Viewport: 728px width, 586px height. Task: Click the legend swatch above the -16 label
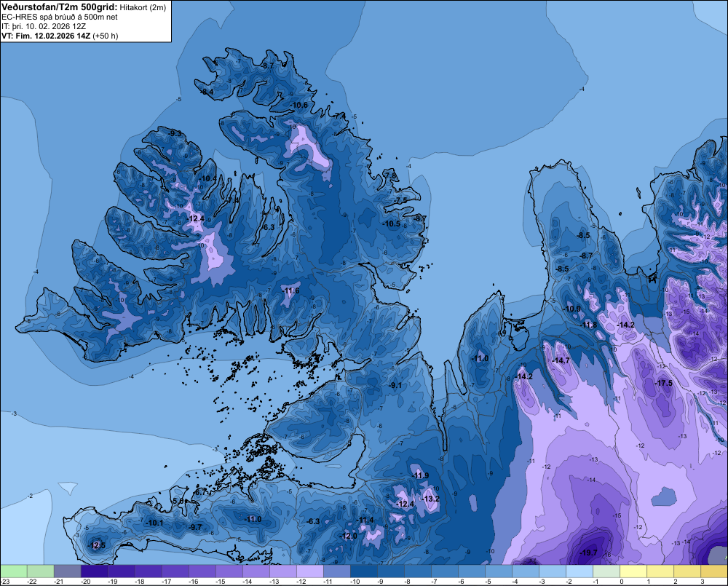202,571
